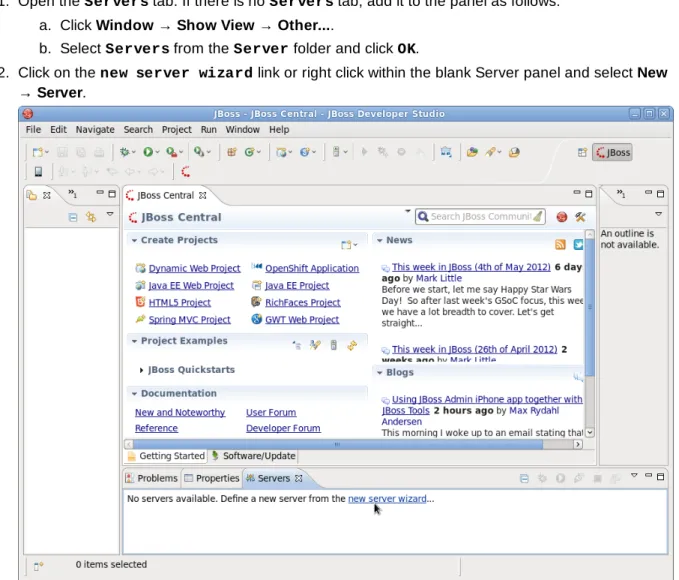Screen dimensions: 679x580
Task: Open the Project menu
Action: [176, 130]
